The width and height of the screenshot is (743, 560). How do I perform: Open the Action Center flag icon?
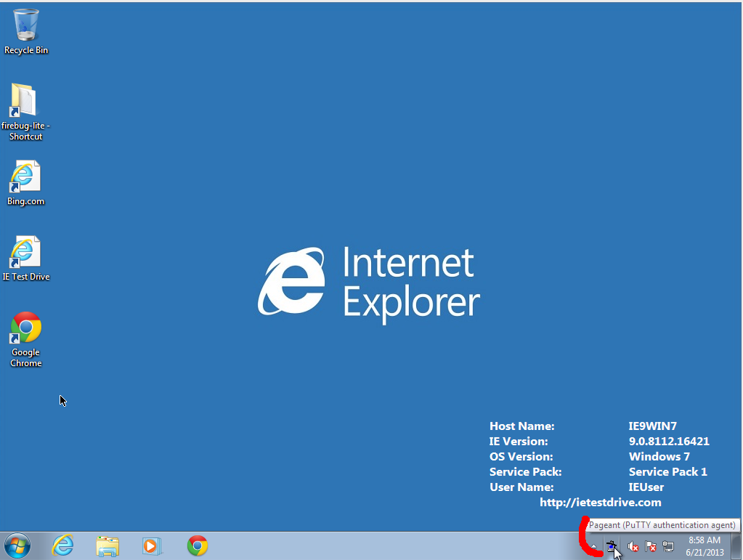[x=651, y=547]
